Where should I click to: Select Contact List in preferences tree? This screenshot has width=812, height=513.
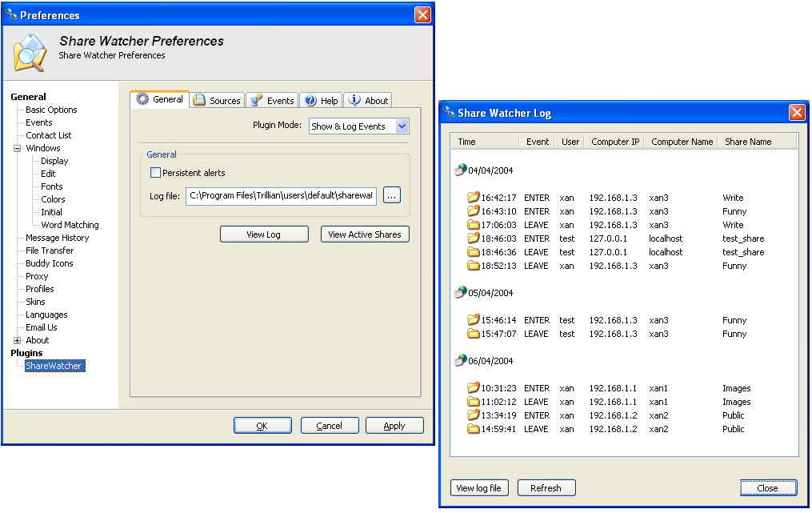[x=49, y=135]
